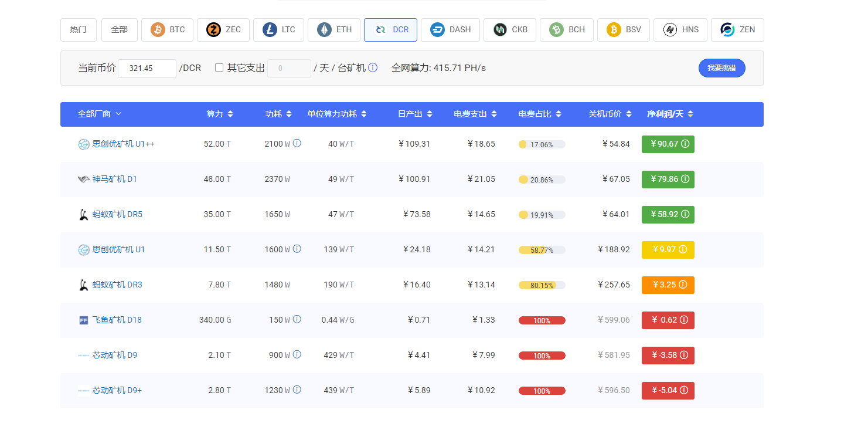Open the 全部 (all) tab
Screen dimensions: 868x423
click(x=120, y=30)
